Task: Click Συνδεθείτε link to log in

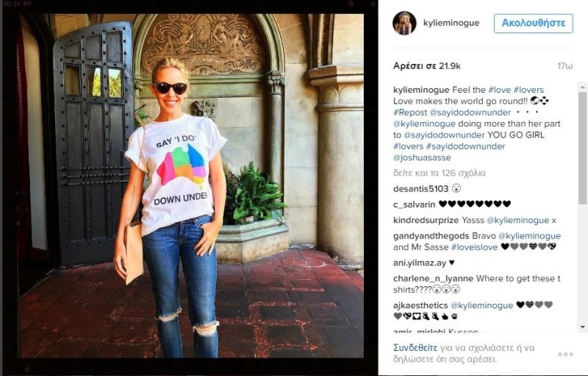Action: [415, 348]
